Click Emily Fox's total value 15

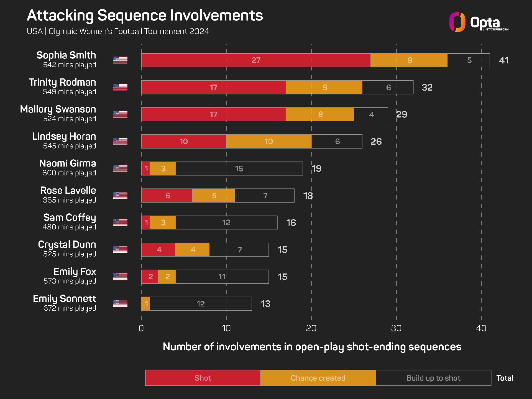coord(282,277)
